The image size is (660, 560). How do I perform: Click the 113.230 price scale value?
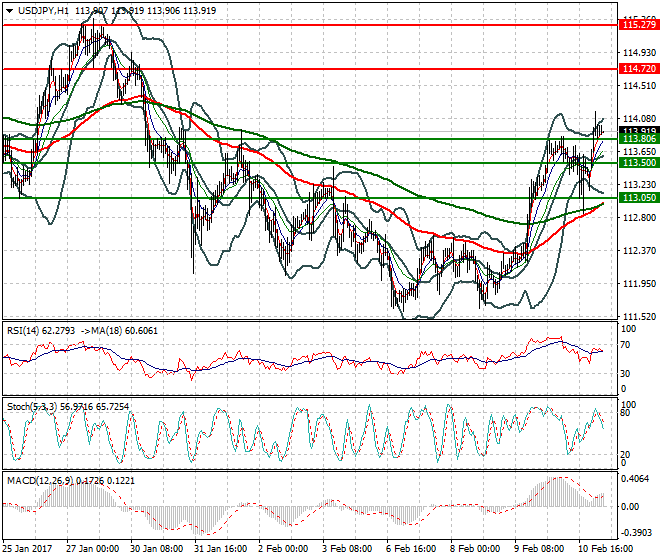[x=639, y=184]
